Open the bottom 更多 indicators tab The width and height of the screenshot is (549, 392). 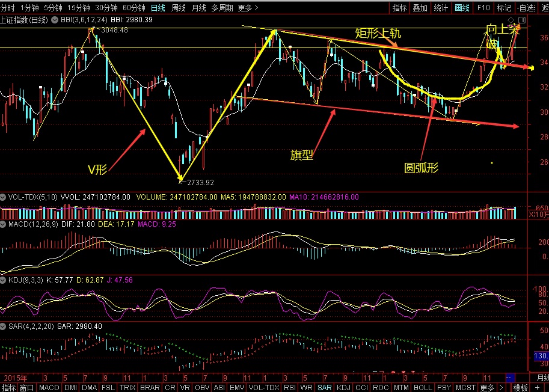(487, 387)
